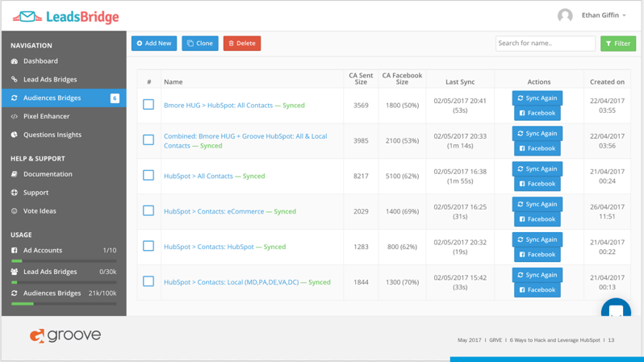The height and width of the screenshot is (362, 644).
Task: Click the groove logo in footer
Action: (65, 335)
